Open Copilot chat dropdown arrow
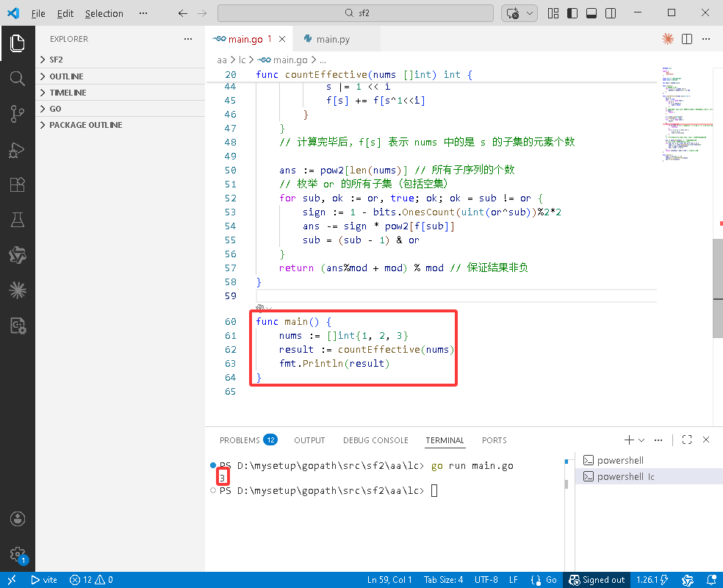The image size is (723, 588). [x=530, y=13]
